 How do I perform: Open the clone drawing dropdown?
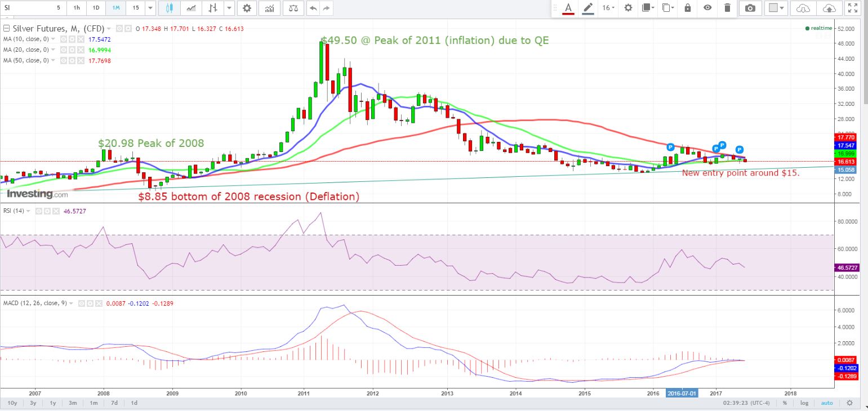668,8
